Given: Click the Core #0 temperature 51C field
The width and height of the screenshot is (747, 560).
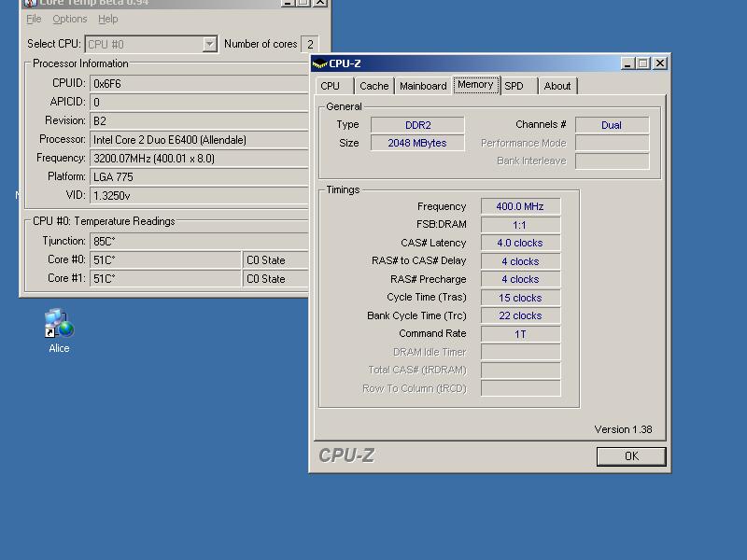Looking at the screenshot, I should click(x=165, y=260).
